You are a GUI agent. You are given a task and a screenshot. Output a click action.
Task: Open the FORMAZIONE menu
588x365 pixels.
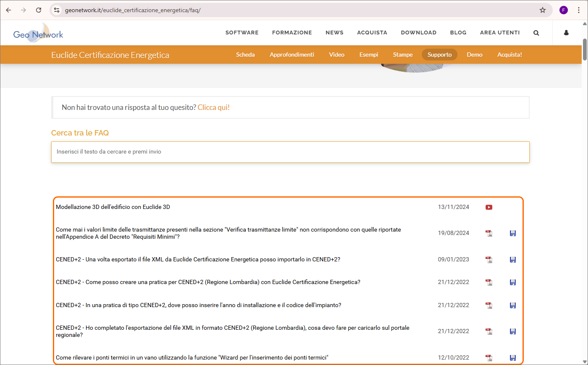click(292, 33)
